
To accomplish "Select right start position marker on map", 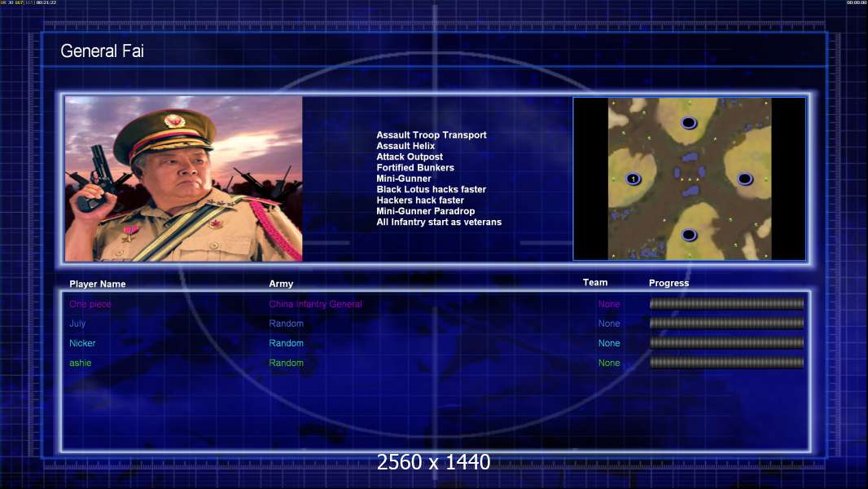I will click(x=745, y=178).
